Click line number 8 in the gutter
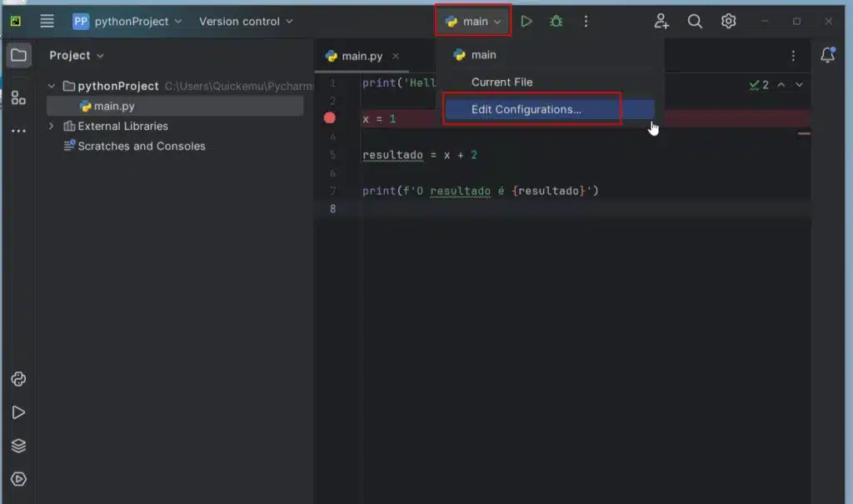853x504 pixels. tap(333, 208)
